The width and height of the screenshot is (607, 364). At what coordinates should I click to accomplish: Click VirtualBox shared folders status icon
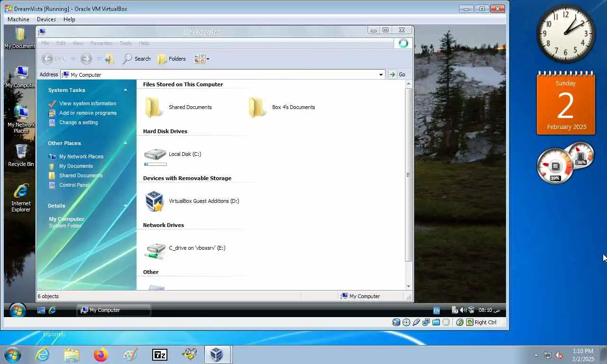coord(436,322)
